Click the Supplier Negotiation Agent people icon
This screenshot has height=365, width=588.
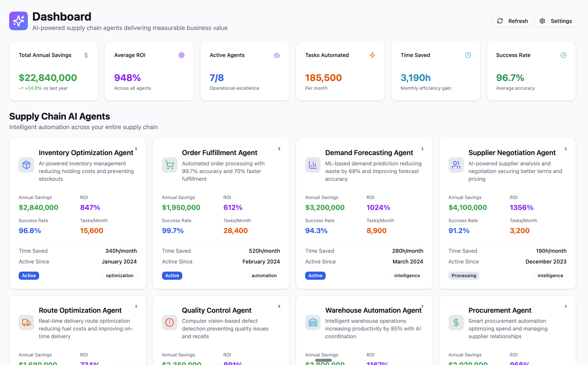tap(456, 165)
